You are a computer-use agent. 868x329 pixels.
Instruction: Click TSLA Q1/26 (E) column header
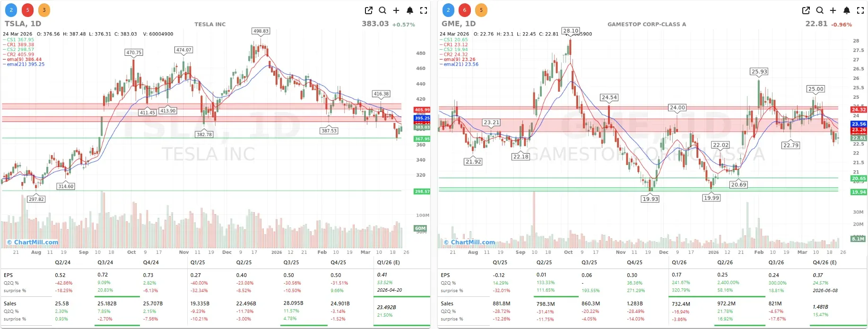tap(388, 262)
